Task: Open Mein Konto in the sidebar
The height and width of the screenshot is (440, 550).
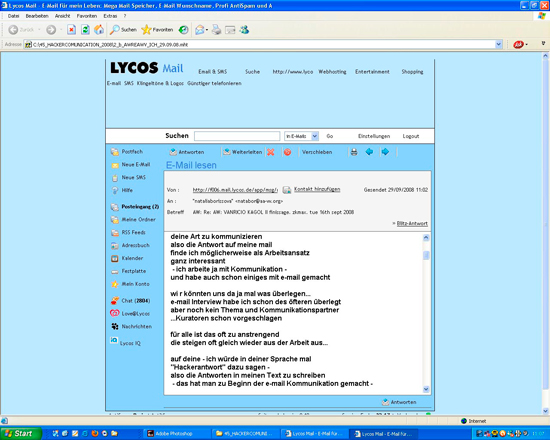Action: click(x=130, y=284)
